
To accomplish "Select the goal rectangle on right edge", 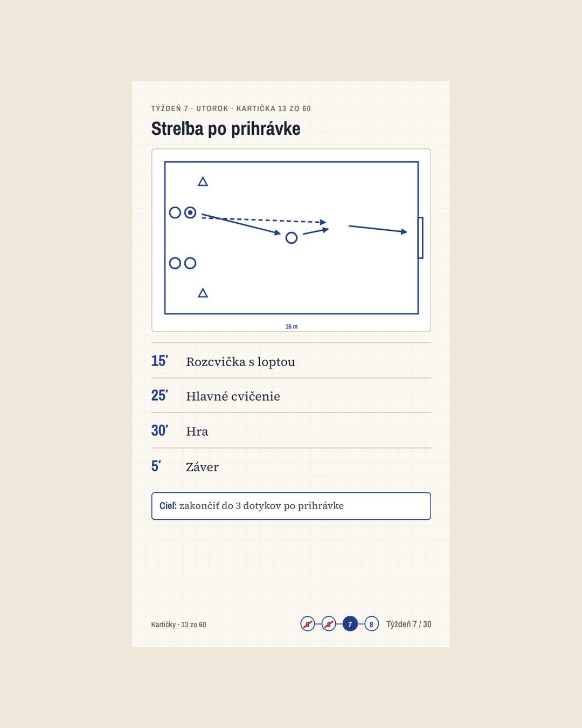I will (421, 238).
